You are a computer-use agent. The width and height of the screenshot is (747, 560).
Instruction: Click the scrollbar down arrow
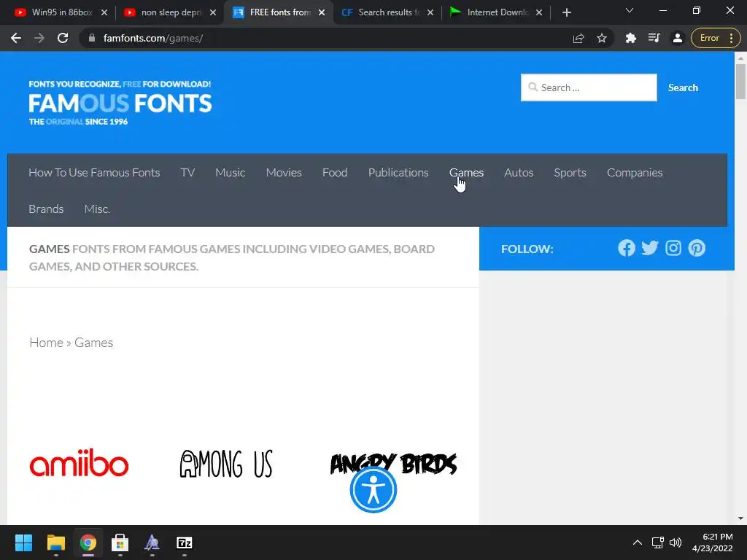[x=740, y=518]
